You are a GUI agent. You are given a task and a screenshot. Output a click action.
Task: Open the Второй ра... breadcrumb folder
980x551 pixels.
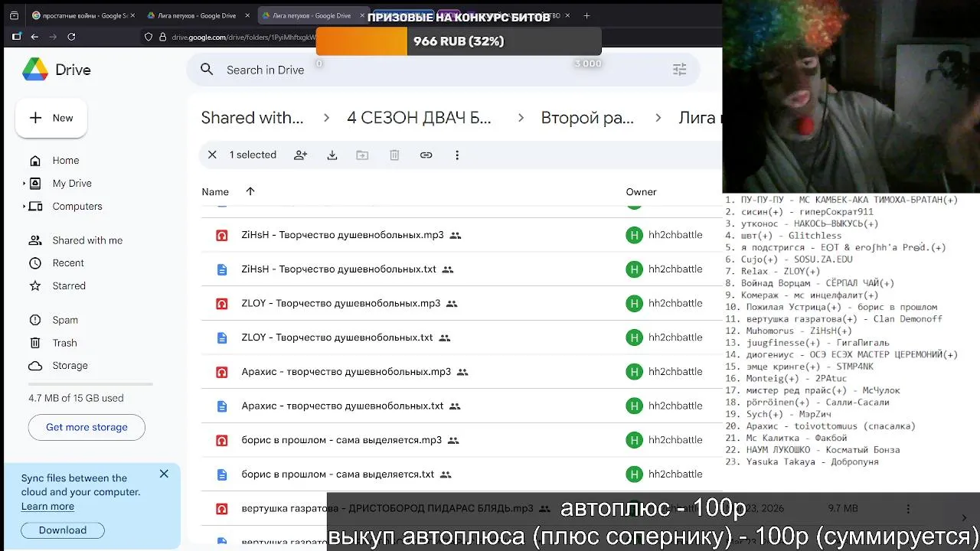point(587,118)
